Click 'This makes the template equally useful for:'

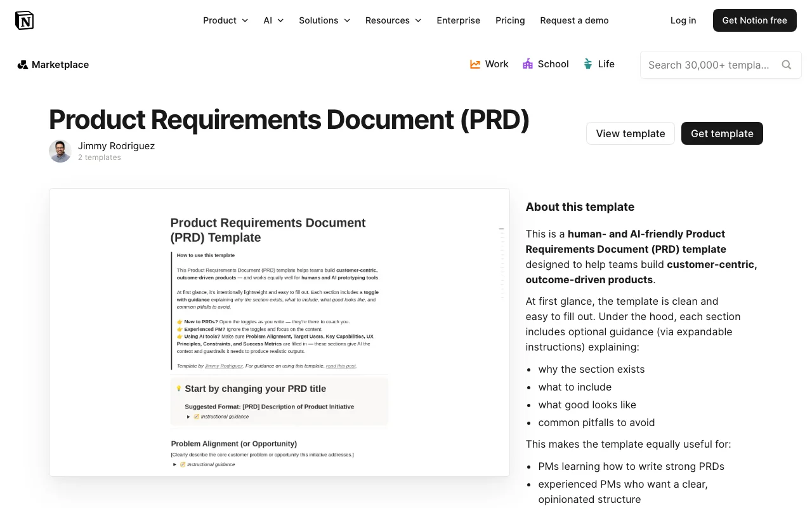pyautogui.click(x=628, y=444)
